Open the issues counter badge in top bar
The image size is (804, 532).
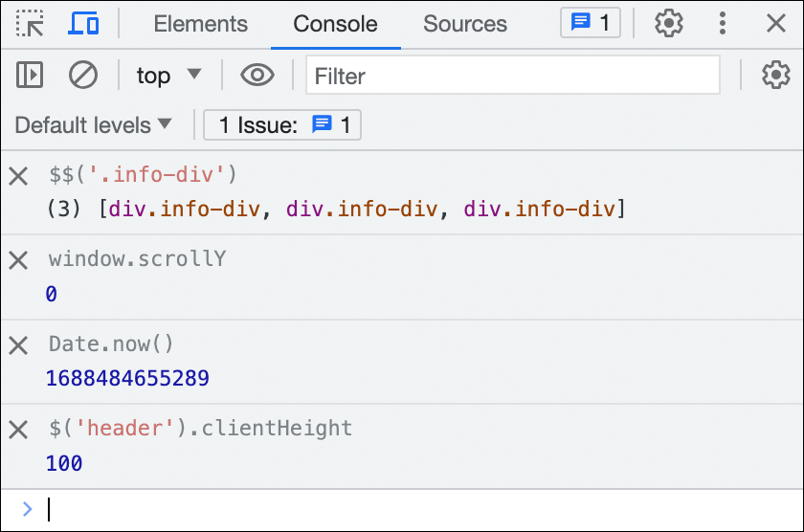pyautogui.click(x=591, y=23)
